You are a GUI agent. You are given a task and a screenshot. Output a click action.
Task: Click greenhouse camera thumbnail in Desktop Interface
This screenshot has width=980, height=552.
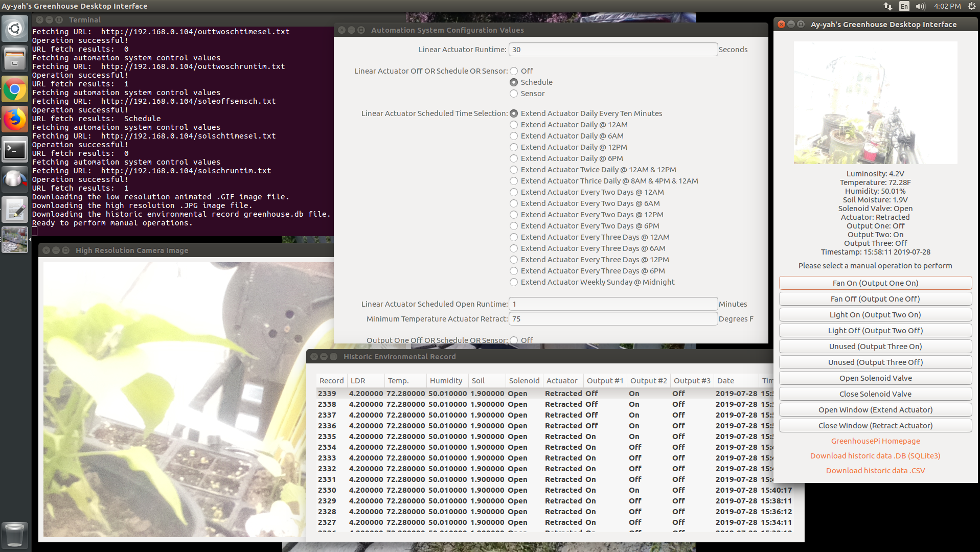tap(875, 103)
